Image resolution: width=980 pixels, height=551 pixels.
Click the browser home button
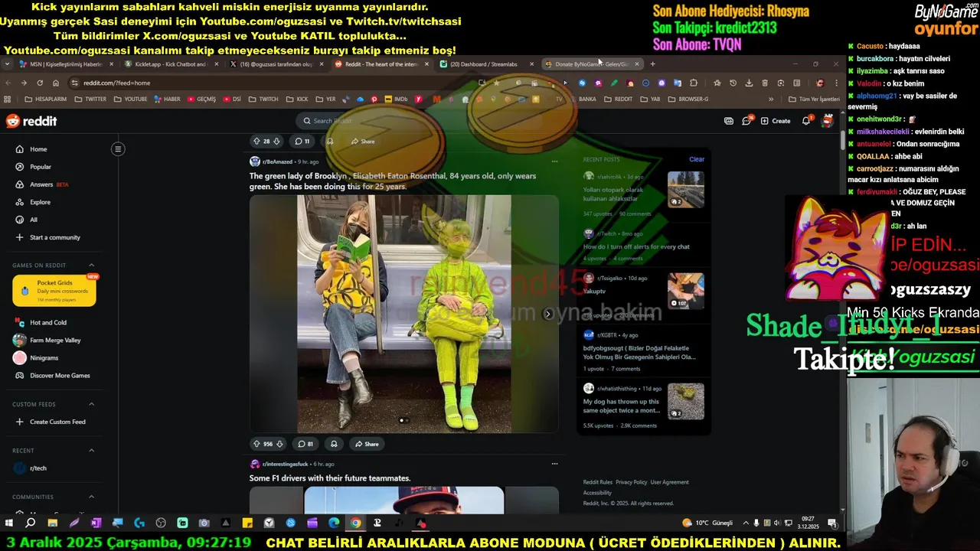tap(55, 83)
